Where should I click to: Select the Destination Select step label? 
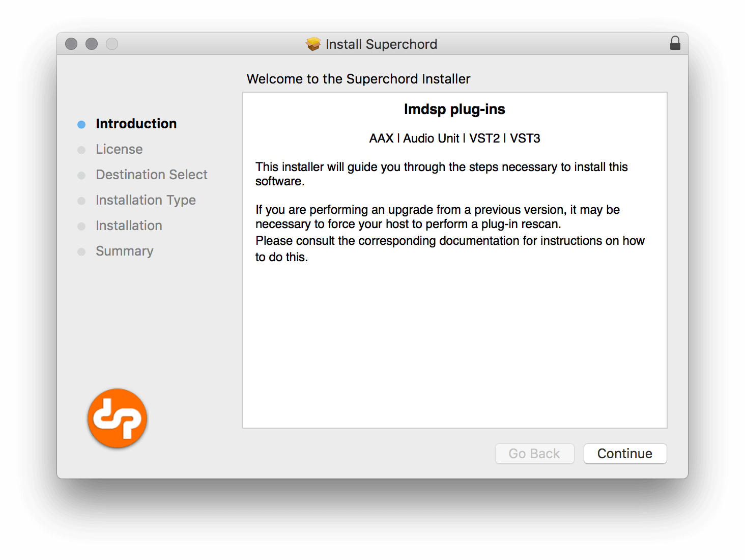click(152, 175)
